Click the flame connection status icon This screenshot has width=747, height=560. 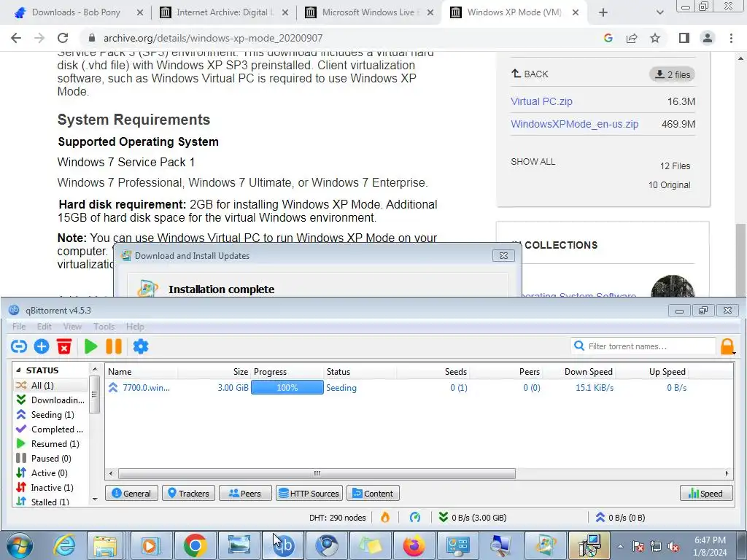[385, 517]
